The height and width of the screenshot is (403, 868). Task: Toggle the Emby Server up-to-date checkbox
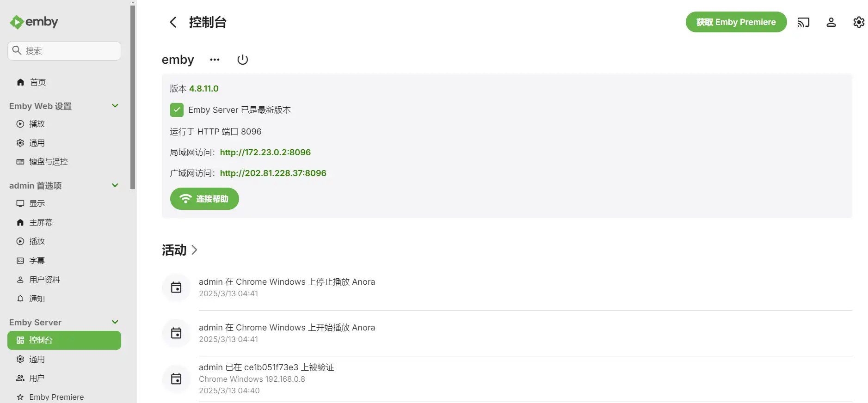tap(177, 110)
